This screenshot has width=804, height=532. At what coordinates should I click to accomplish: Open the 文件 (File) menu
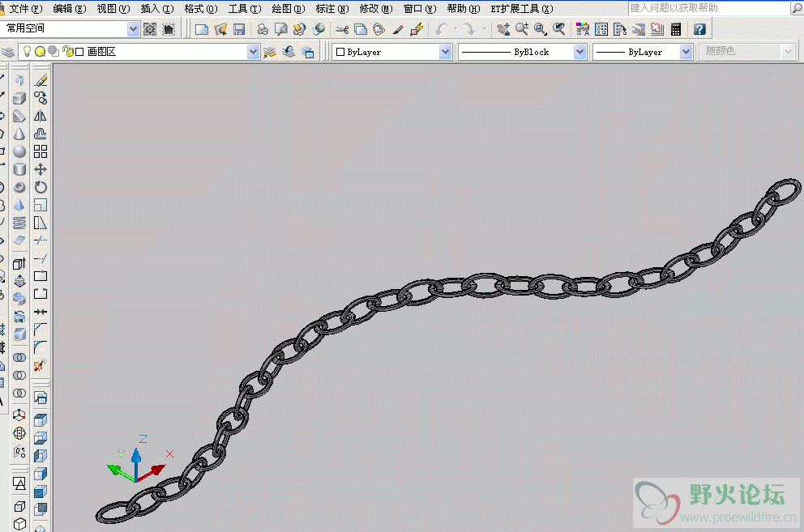pyautogui.click(x=26, y=9)
